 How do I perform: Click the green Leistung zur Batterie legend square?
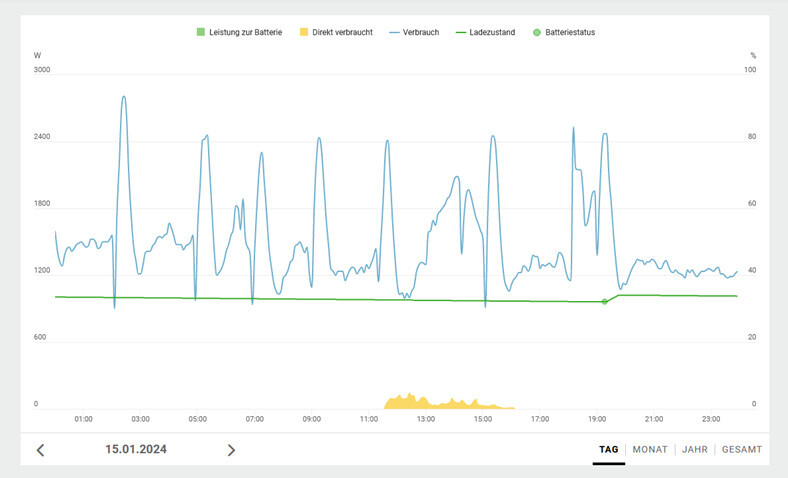[x=200, y=32]
